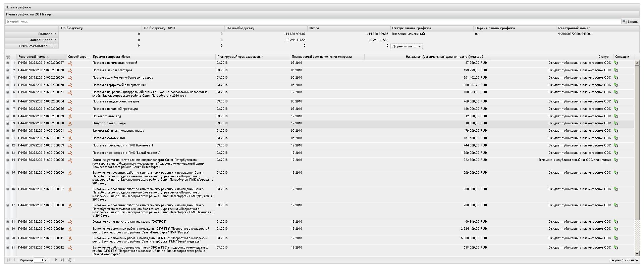
Task: Click method icon for ПМК "Радуга" repair row
Action: click(x=70, y=229)
